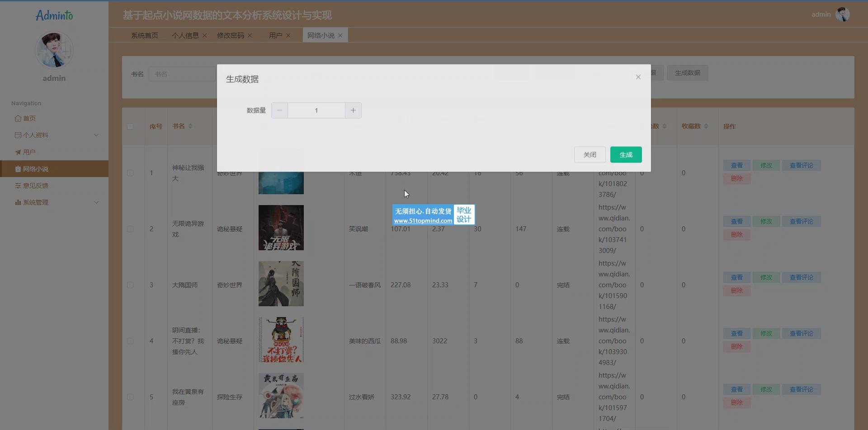
Task: Open 首页 in the sidebar navigation
Action: (29, 118)
